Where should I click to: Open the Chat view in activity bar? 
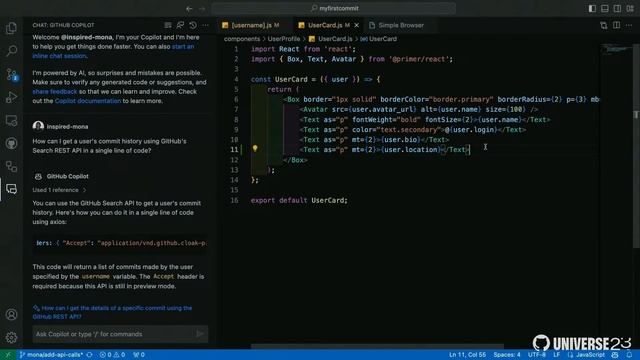(11, 189)
